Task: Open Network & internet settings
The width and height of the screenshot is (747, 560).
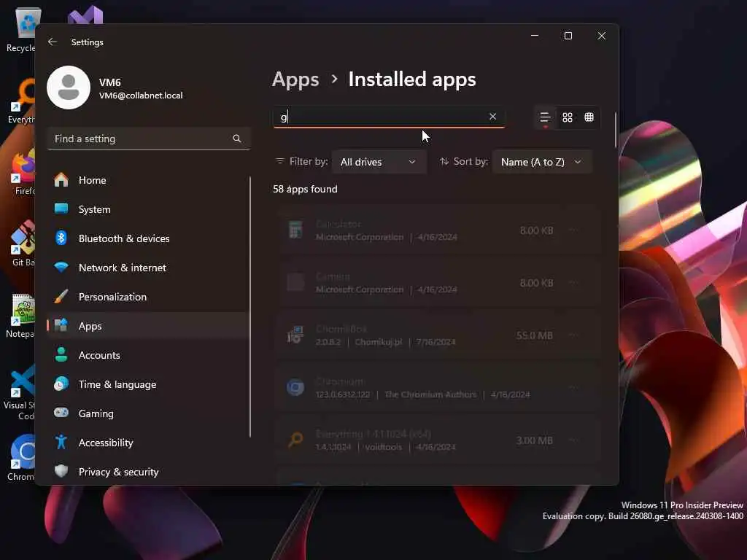Action: click(147, 268)
